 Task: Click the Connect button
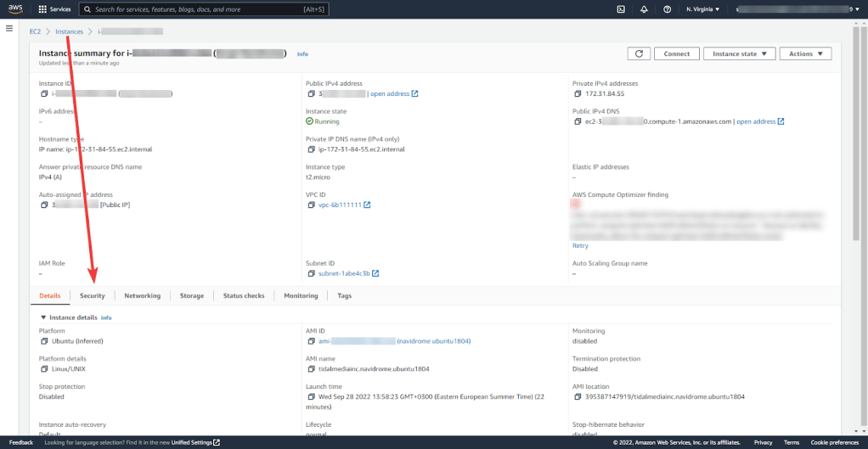click(676, 53)
